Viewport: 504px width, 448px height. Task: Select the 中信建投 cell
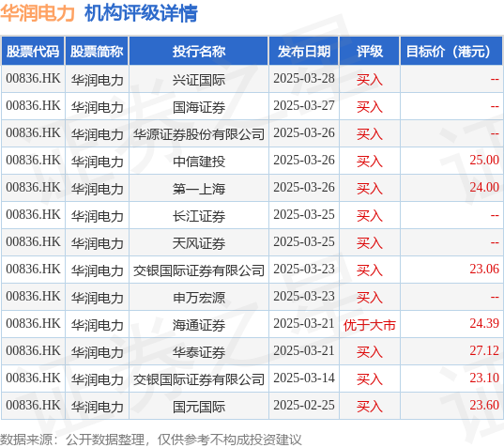[199, 162]
